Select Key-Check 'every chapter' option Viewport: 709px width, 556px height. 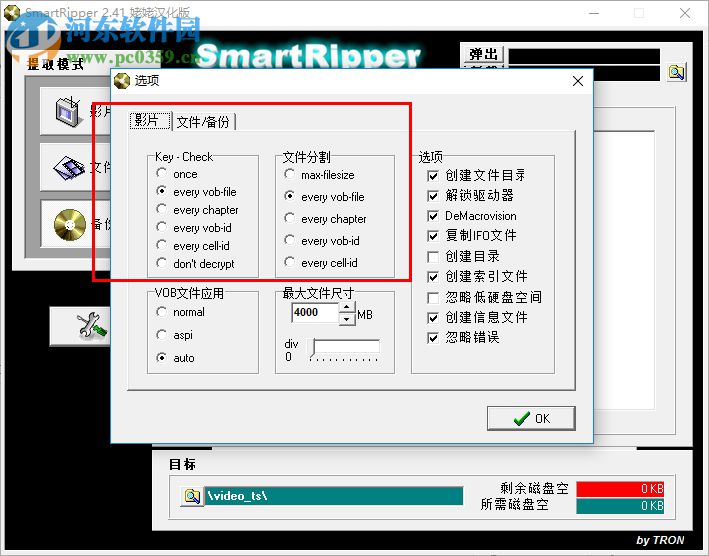pos(161,209)
